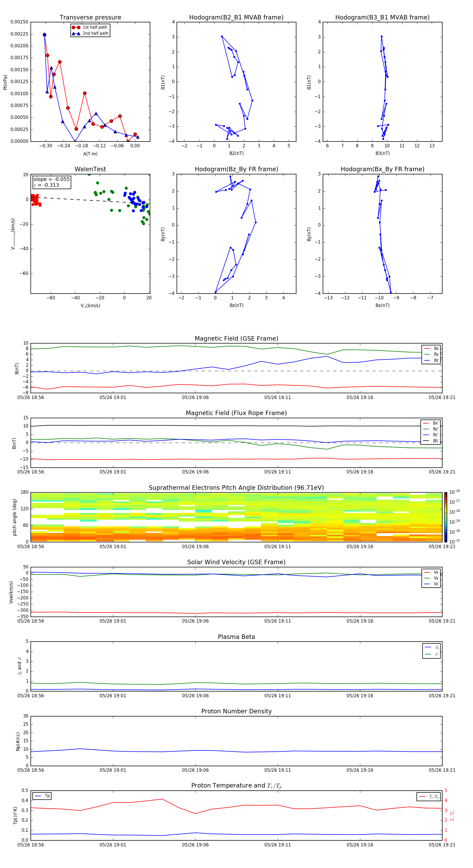Click the Tp legend box
Viewport: 473px width, 868px height.
tap(42, 796)
